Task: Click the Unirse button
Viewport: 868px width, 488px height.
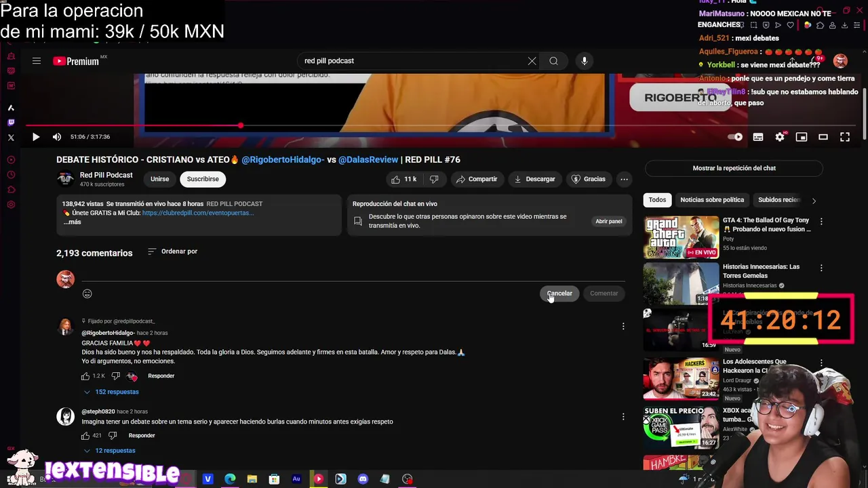Action: [x=160, y=179]
